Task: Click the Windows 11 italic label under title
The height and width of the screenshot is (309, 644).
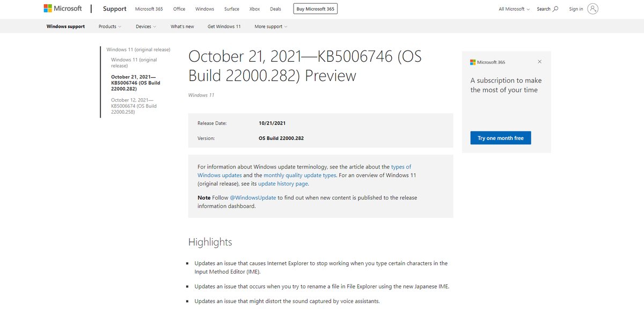Action: [x=201, y=95]
